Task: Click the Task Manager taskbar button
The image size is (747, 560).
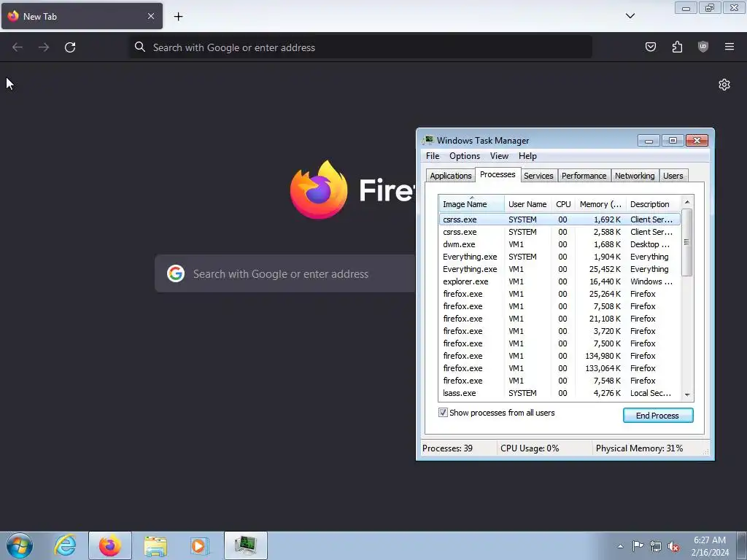Action: [x=246, y=545]
